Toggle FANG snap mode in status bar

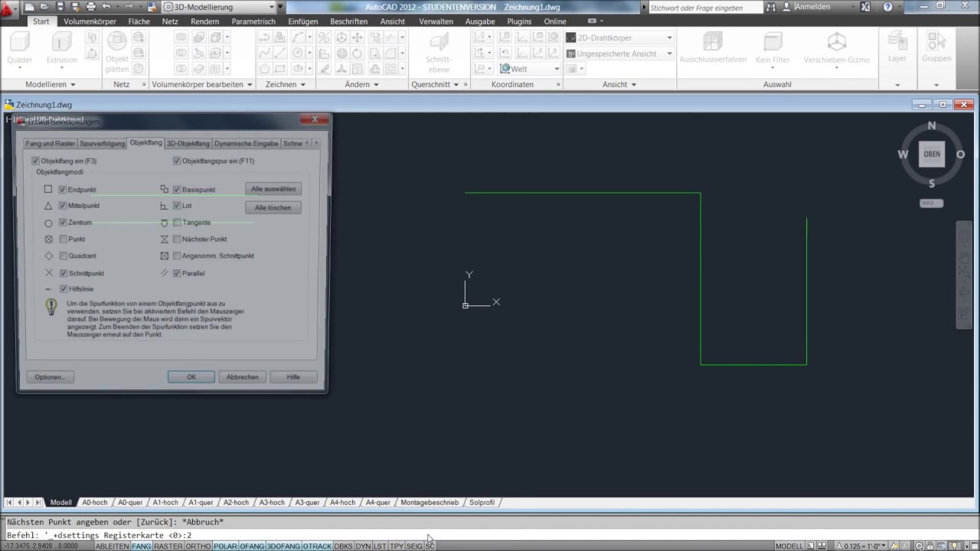coord(142,546)
